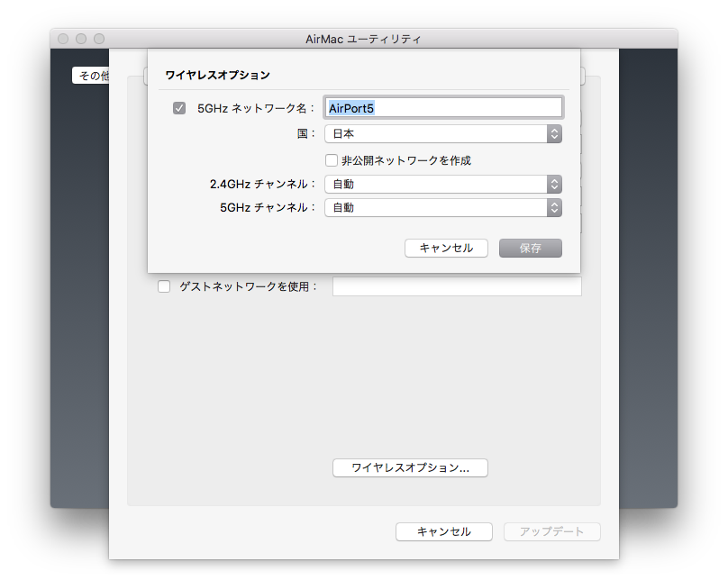Image resolution: width=728 pixels, height=580 pixels.
Task: Click the ワイヤレスオプション... button
Action: pos(411,467)
